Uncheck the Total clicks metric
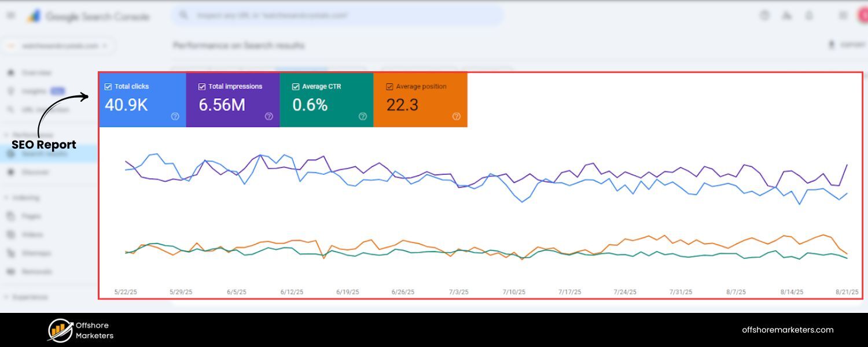868x347 pixels. point(108,86)
